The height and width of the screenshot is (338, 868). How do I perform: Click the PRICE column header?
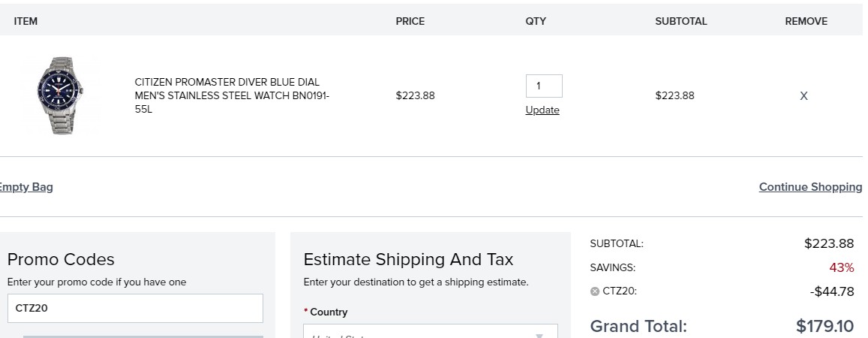410,21
